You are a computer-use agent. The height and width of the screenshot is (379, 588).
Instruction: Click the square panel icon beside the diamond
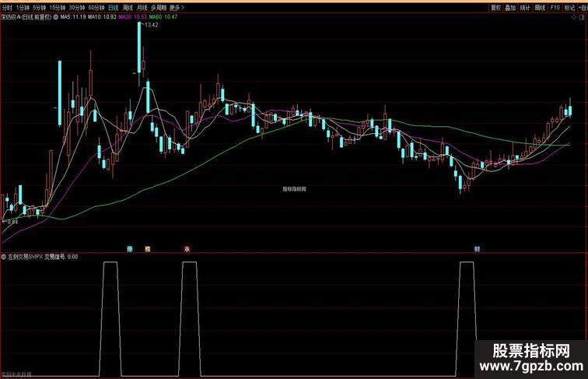(582, 17)
